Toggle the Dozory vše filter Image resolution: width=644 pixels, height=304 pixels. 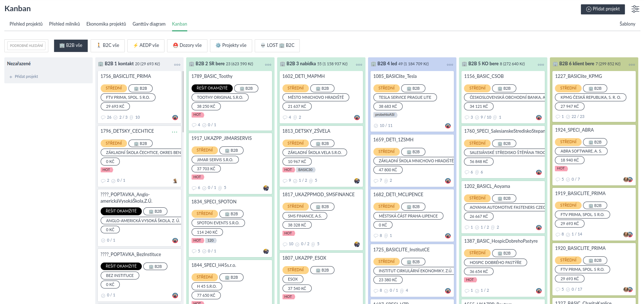187,45
